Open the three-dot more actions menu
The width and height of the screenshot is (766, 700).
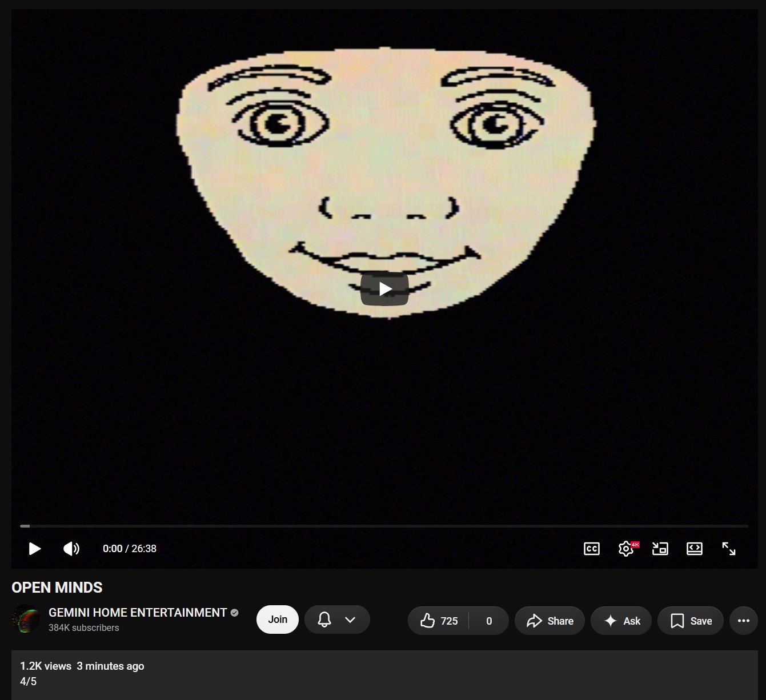point(744,621)
